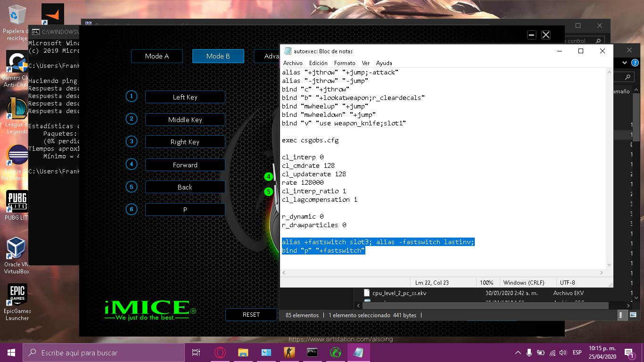Click the file icon of cpu_level_2_pc_ss.ekv
Image resolution: width=644 pixels, height=362 pixels.
pos(367,293)
